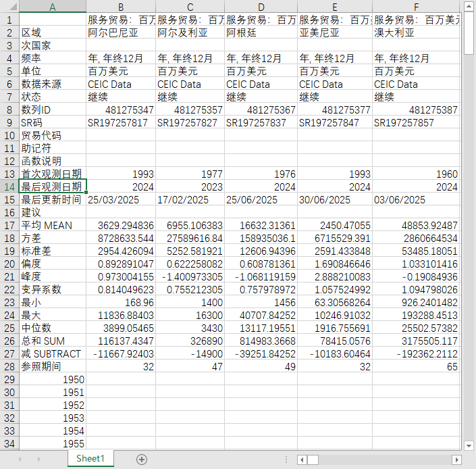Screen dimensions: 476x469
Task: Select row 34 header
Action: click(9, 443)
